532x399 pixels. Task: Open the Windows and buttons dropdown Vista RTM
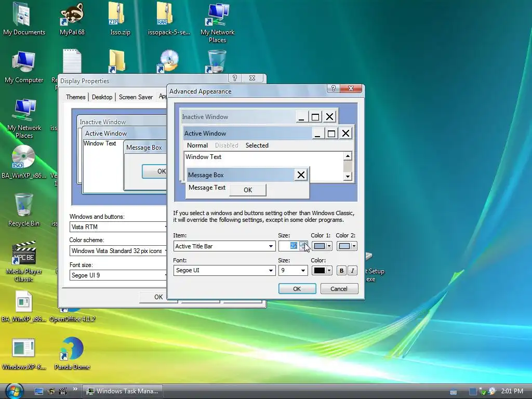tap(118, 227)
